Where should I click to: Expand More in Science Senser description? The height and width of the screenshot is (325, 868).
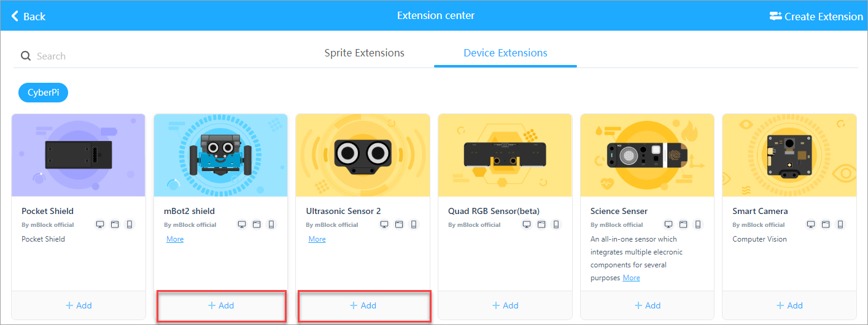(631, 278)
